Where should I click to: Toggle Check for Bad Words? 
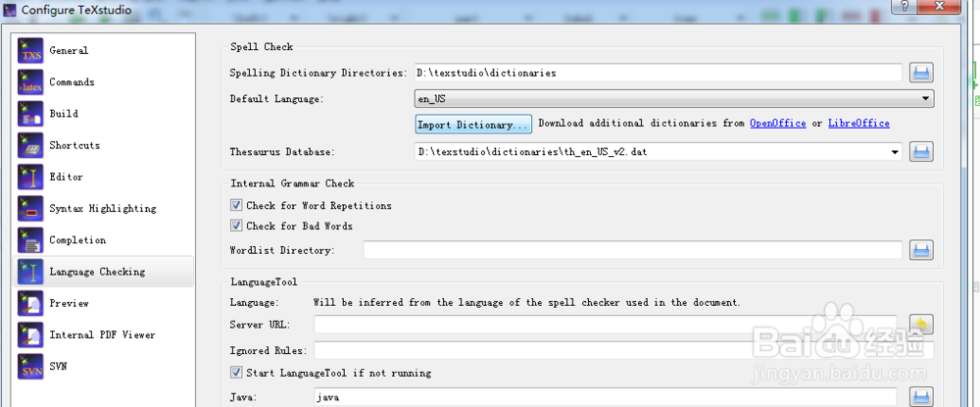(236, 226)
